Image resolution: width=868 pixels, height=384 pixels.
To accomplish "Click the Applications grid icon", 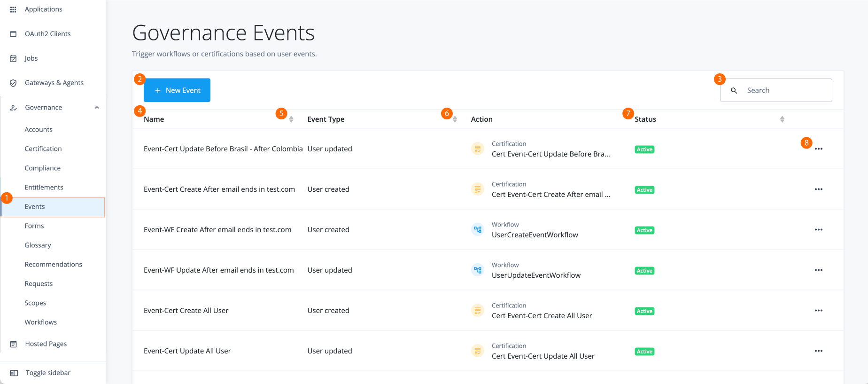I will tap(13, 9).
